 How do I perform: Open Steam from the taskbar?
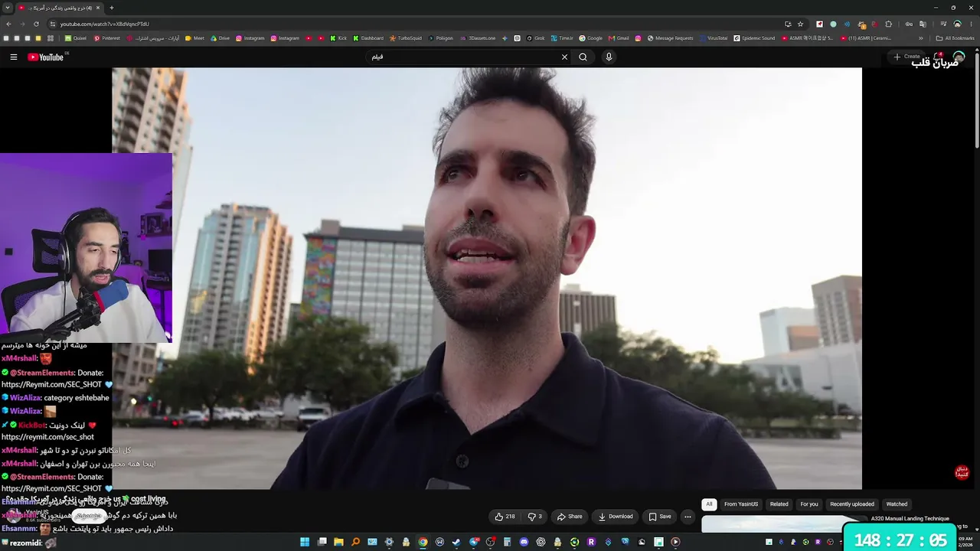coord(456,542)
